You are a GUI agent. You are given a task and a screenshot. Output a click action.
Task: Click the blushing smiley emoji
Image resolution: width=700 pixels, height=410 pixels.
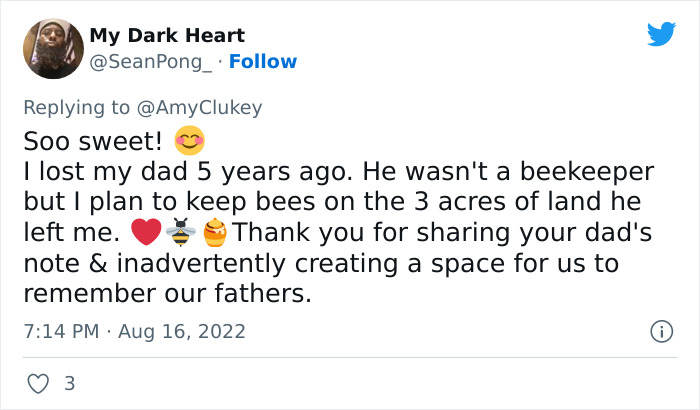pos(188,138)
